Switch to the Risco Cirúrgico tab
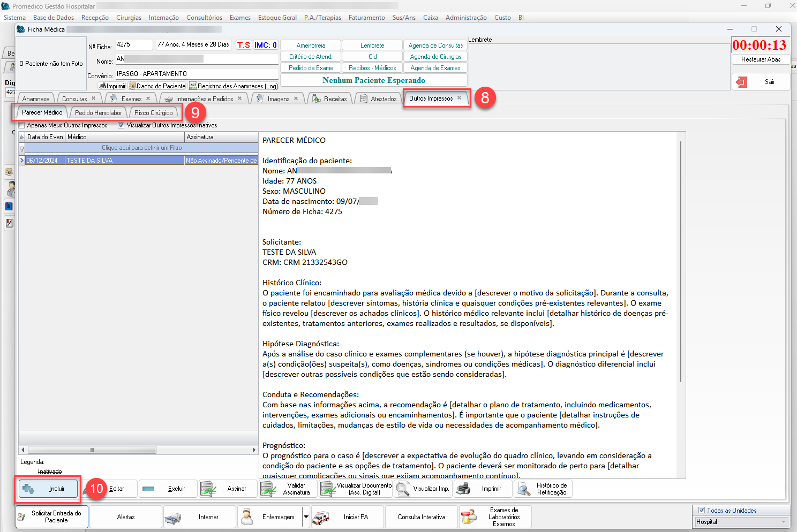797x532 pixels. pos(154,113)
